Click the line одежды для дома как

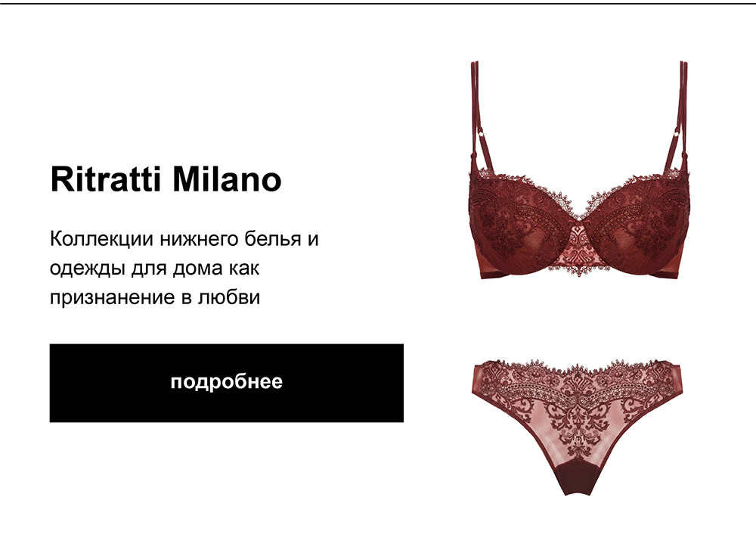pyautogui.click(x=155, y=269)
